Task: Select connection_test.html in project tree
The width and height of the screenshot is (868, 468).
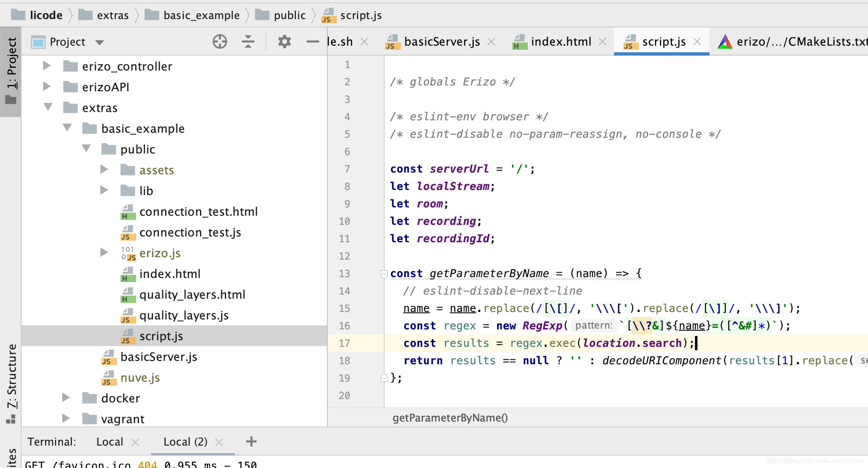Action: 198,212
